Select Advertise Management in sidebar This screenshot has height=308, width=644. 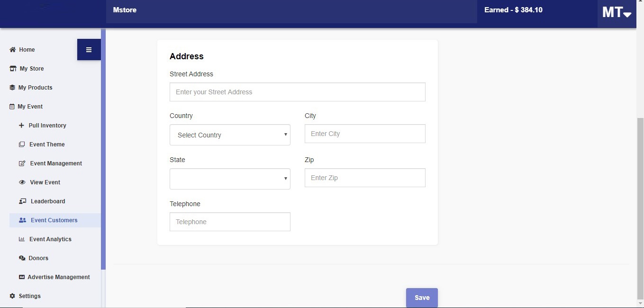coord(58,277)
